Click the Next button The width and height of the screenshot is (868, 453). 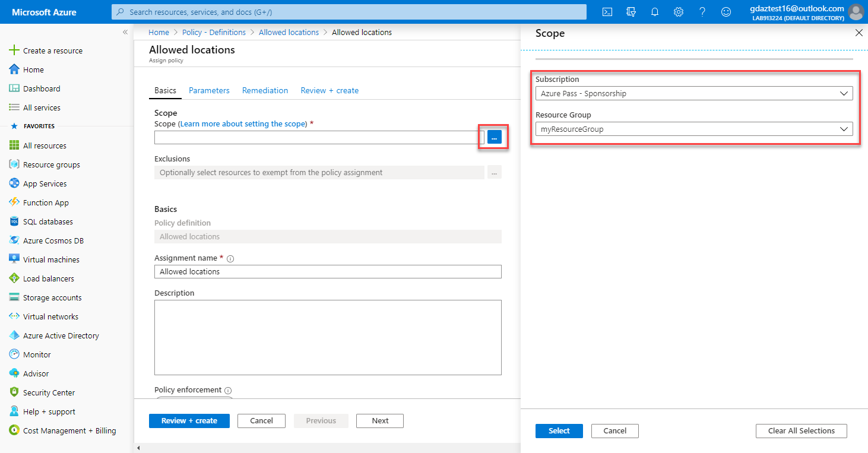point(380,421)
